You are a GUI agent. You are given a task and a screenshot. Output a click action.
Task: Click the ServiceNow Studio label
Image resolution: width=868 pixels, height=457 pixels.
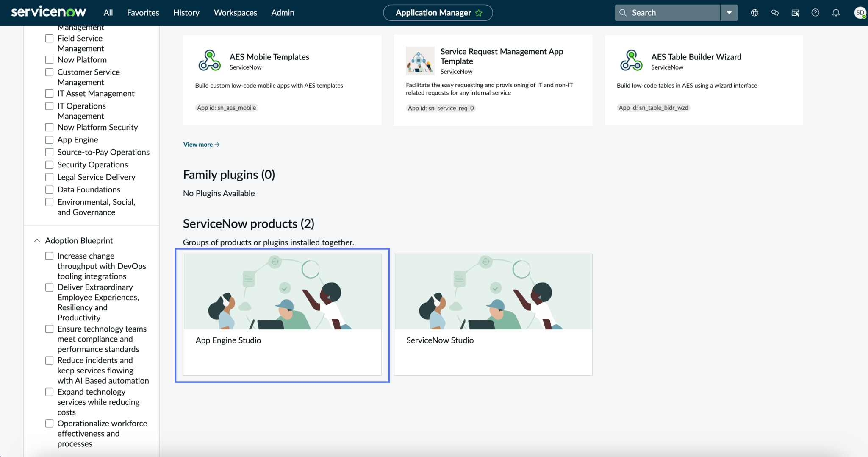[440, 340]
